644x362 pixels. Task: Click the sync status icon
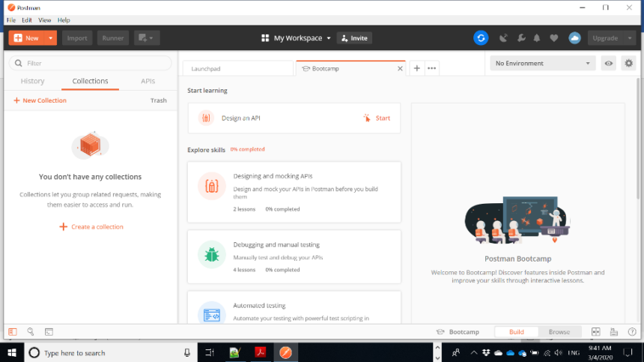[481, 37]
